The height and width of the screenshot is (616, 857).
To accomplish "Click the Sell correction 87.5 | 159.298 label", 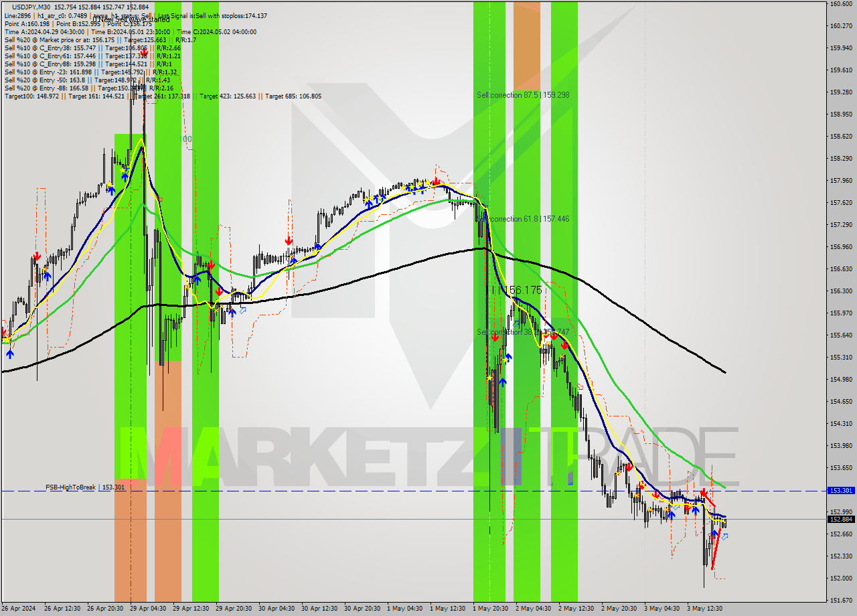I will coord(523,95).
